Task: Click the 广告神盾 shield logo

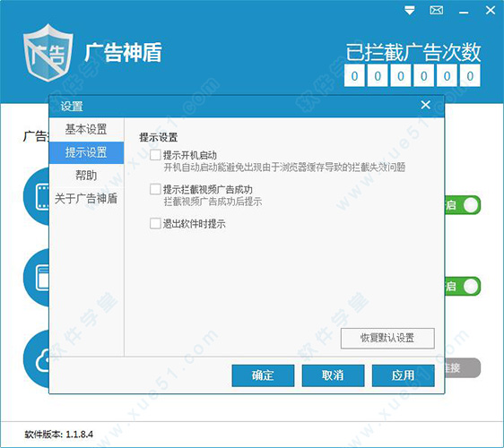Action: point(48,52)
